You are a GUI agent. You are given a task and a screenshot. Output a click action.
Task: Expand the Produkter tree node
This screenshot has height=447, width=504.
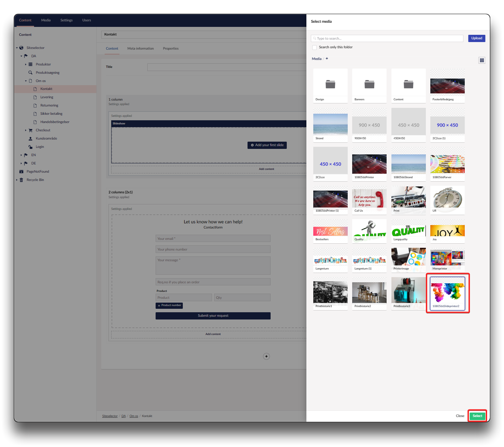click(26, 64)
